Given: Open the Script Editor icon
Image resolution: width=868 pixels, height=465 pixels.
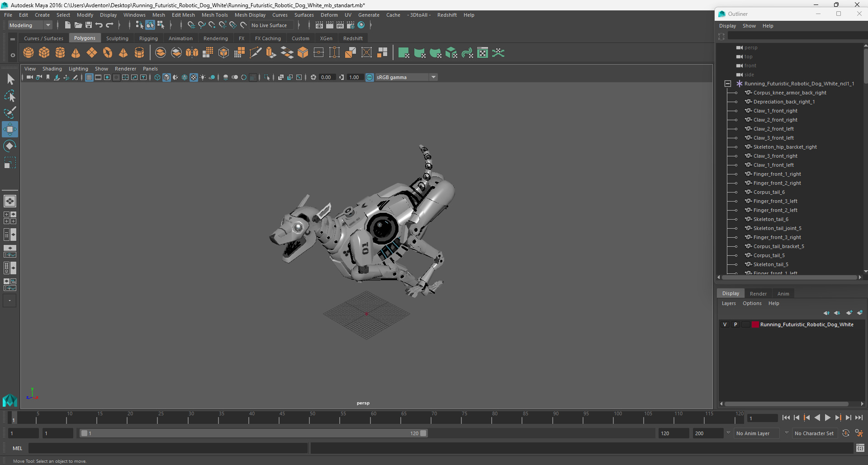Looking at the screenshot, I should 860,448.
